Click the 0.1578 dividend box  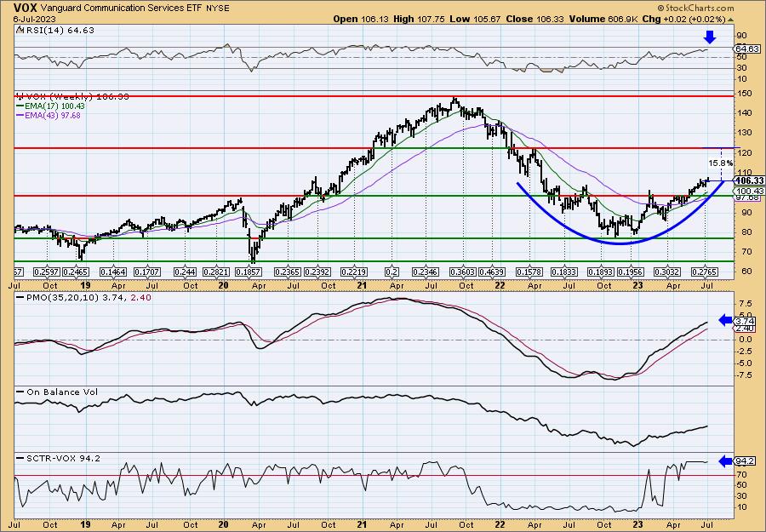click(529, 272)
